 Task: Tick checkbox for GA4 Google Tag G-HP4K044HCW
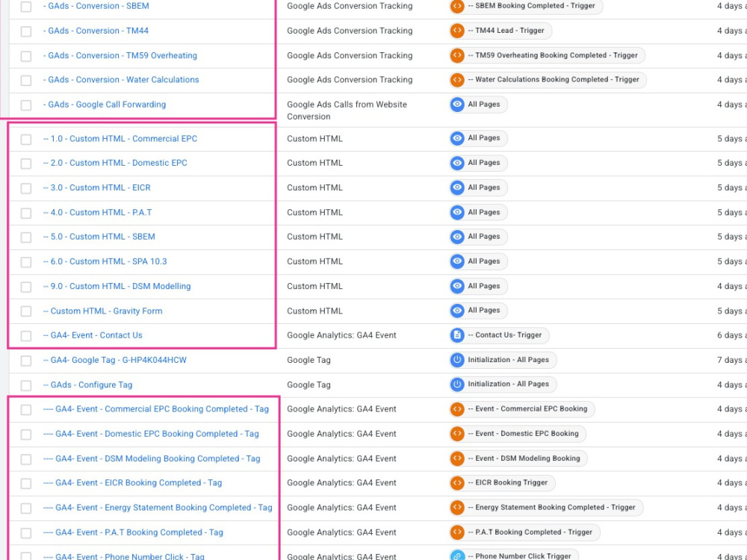pyautogui.click(x=26, y=361)
